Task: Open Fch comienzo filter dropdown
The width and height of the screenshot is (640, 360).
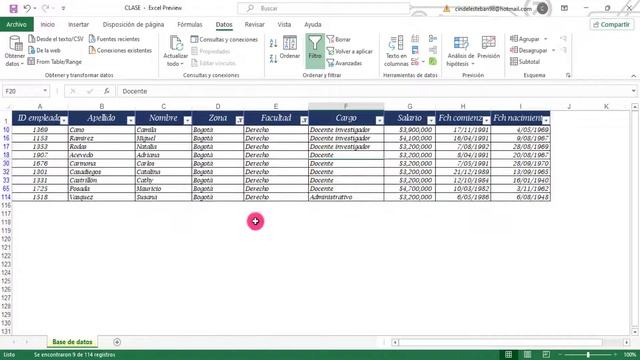Action: coord(486,120)
